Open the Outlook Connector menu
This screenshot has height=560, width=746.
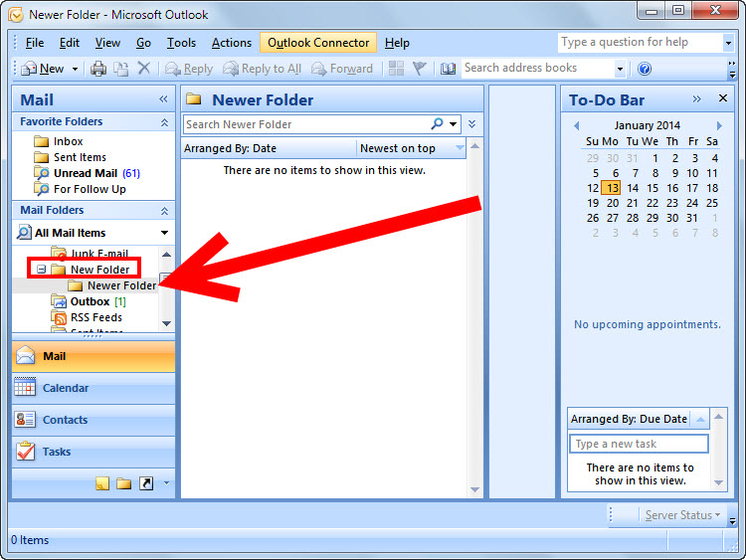click(318, 43)
